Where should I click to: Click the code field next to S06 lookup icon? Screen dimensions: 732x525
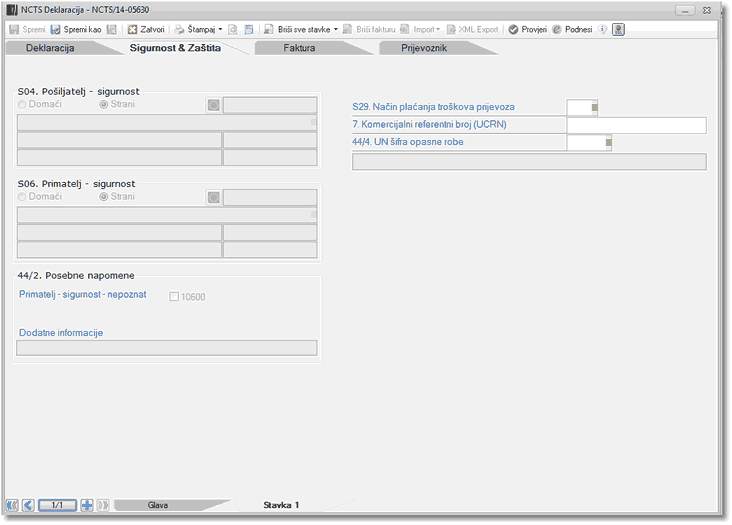click(270, 197)
